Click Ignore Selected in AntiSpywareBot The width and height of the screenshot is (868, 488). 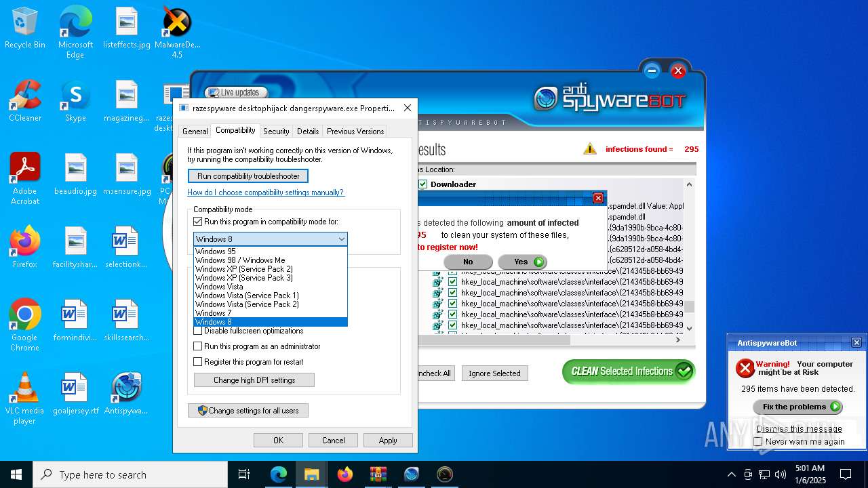tap(494, 373)
